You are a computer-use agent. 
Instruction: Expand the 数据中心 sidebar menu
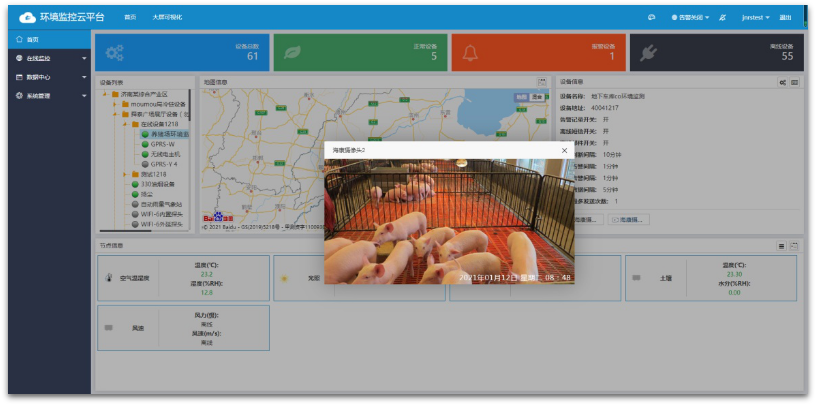click(49, 77)
